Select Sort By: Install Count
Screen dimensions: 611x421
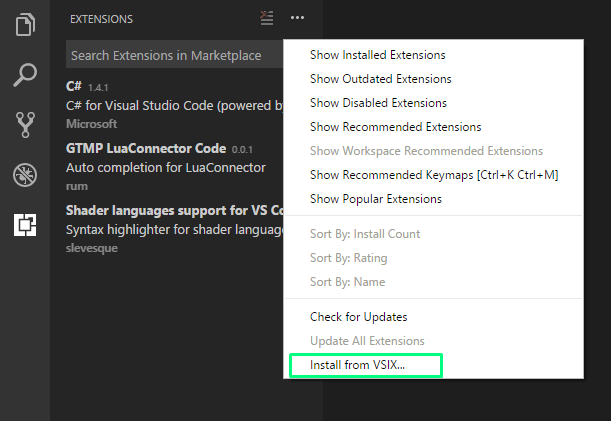click(433, 234)
